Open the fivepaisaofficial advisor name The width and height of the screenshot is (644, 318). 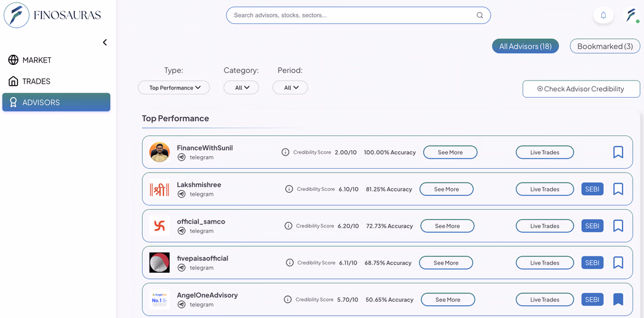[x=203, y=258]
